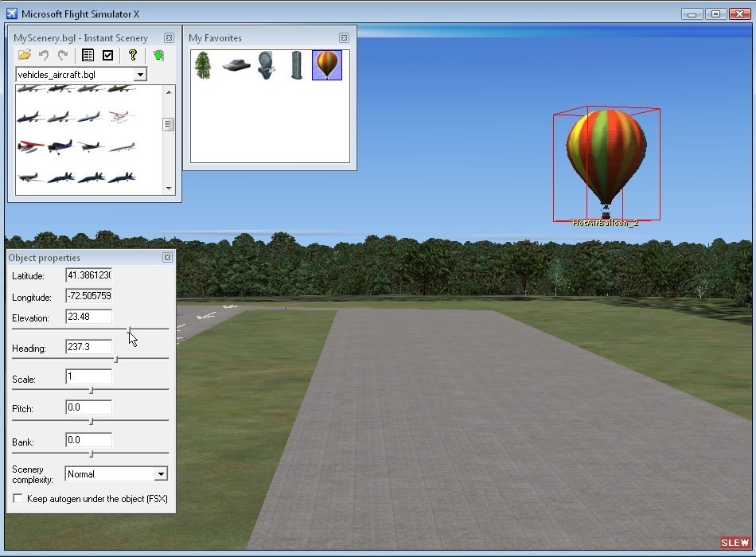Click the redo arrow icon

(62, 55)
